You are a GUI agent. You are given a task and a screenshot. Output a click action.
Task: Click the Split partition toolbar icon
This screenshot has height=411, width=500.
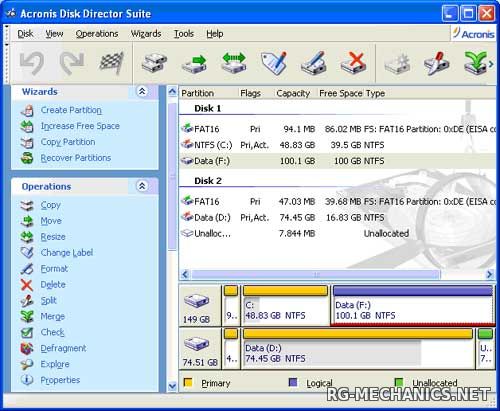tap(436, 63)
